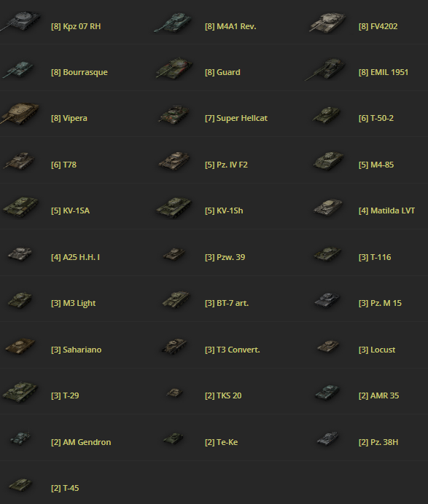The height and width of the screenshot is (504, 428).
Task: Open the [2] T-45 link
Action: tap(65, 488)
